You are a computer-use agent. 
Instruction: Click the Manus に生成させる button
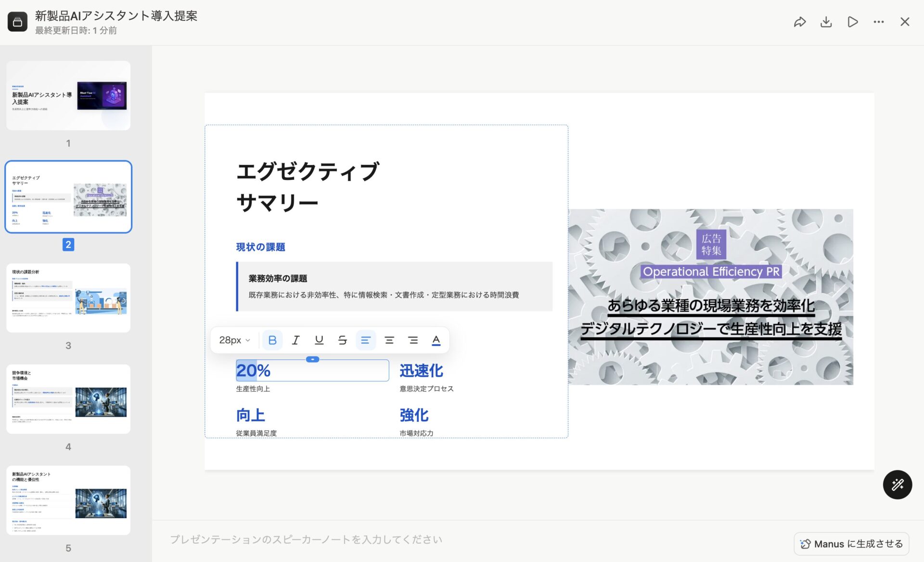(851, 544)
